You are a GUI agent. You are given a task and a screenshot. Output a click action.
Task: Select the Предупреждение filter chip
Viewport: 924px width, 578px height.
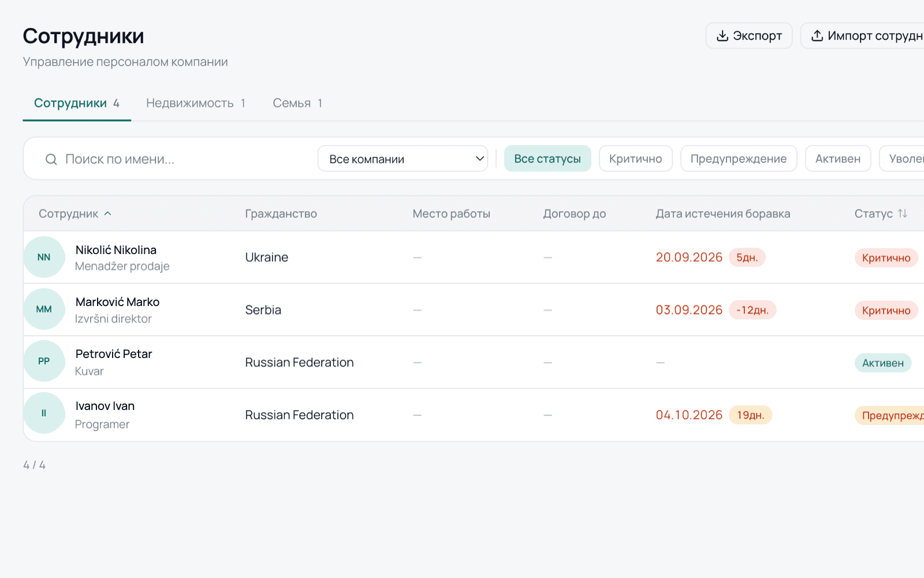tap(739, 159)
